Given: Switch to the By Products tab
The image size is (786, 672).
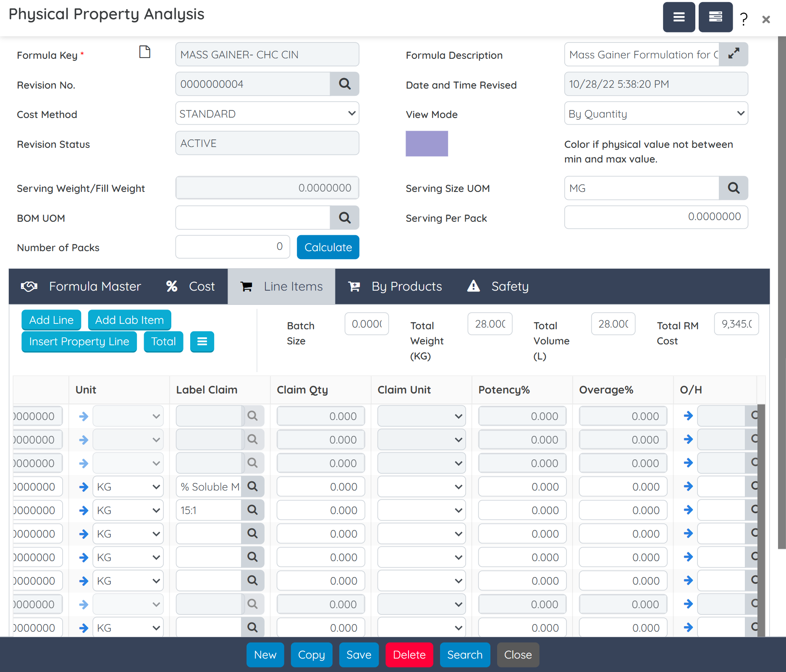Looking at the screenshot, I should (395, 286).
